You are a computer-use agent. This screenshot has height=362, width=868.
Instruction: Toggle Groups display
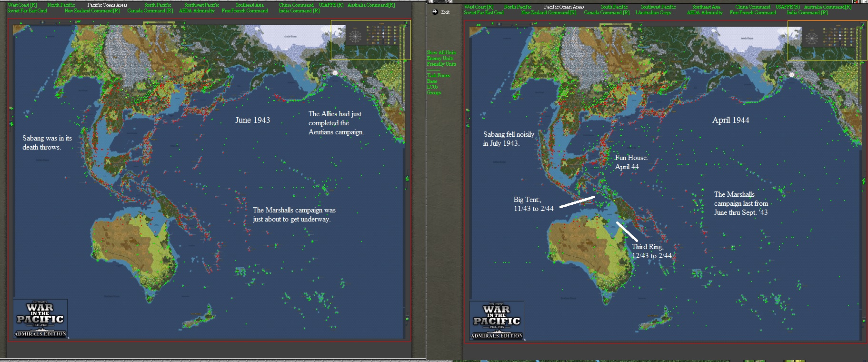[x=434, y=93]
